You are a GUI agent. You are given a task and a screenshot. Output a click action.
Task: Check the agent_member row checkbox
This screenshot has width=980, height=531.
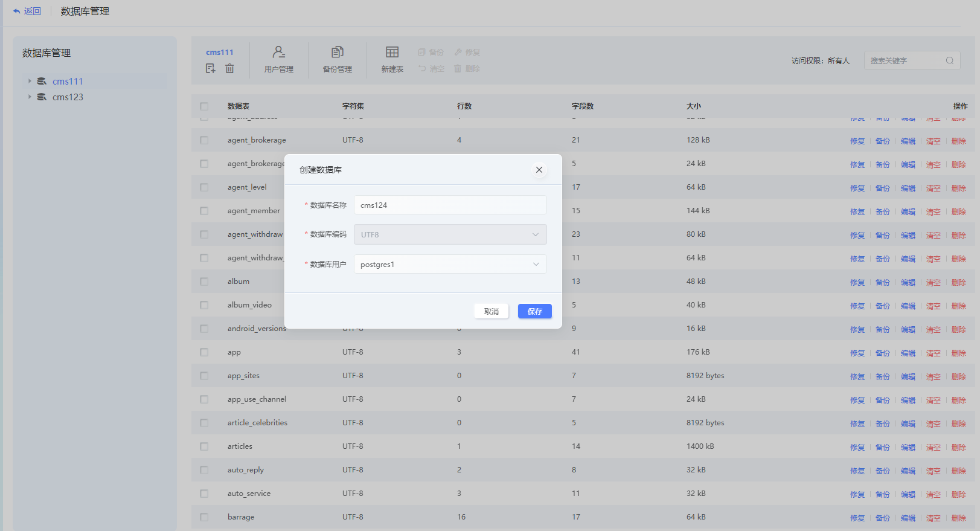tap(204, 211)
